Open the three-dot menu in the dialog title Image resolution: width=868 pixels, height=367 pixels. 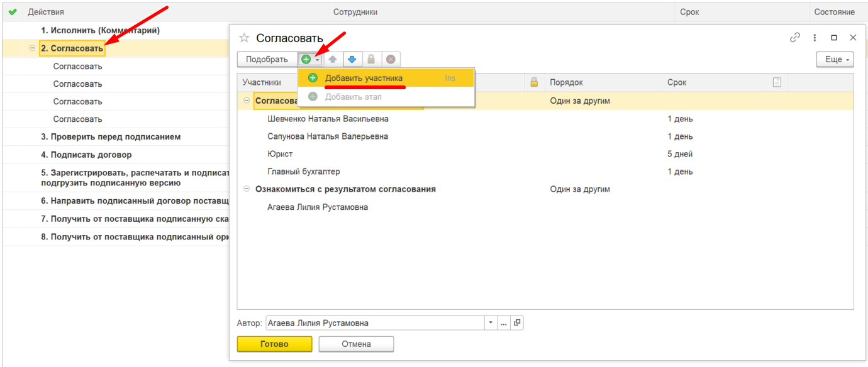coord(815,38)
